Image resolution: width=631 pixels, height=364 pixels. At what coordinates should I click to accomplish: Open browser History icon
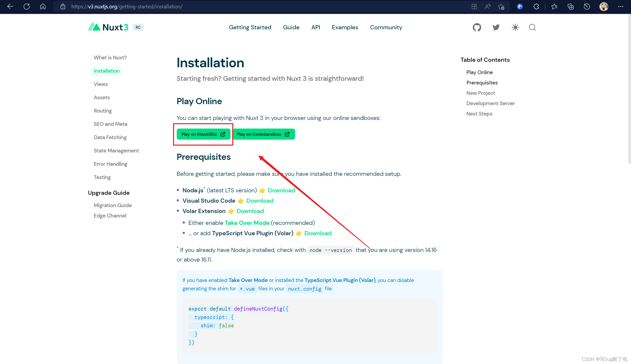point(587,6)
